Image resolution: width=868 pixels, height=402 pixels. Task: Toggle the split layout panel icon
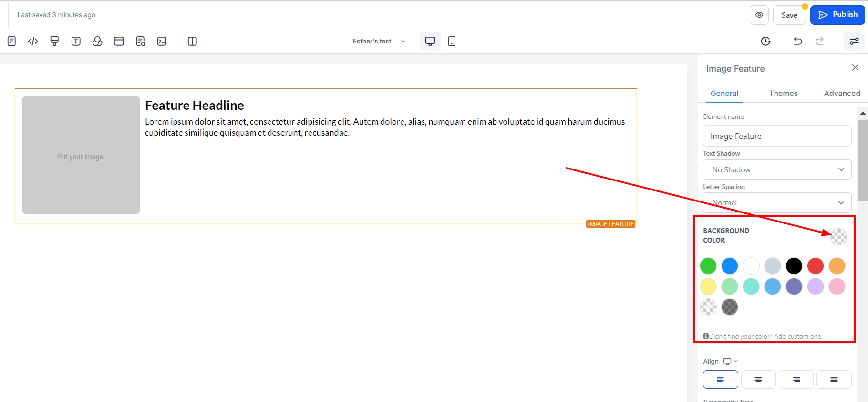[x=192, y=42]
